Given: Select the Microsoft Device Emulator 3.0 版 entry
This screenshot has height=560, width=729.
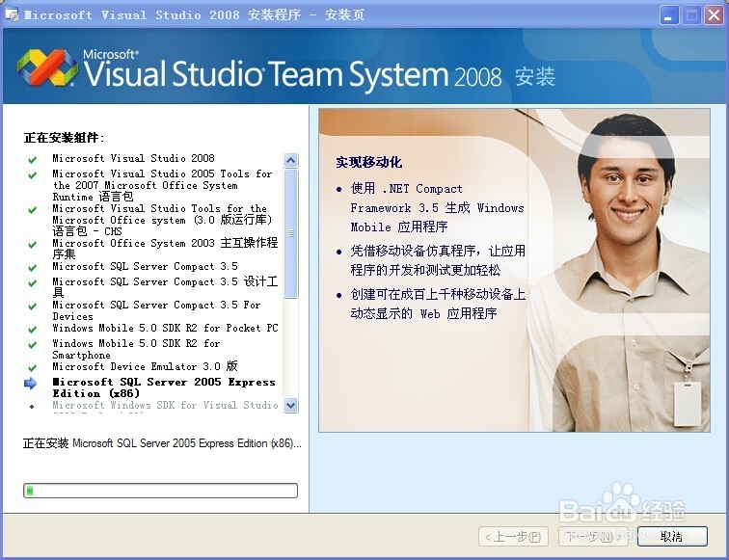Looking at the screenshot, I should point(145,366).
